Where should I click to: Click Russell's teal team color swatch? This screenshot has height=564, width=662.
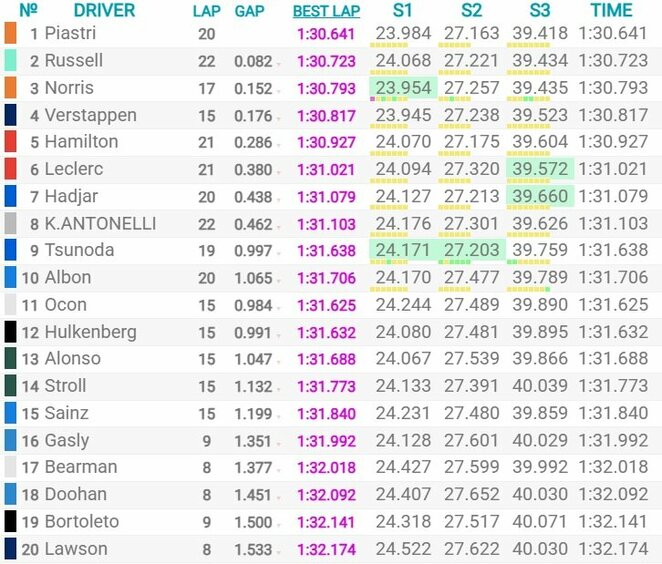(x=10, y=60)
